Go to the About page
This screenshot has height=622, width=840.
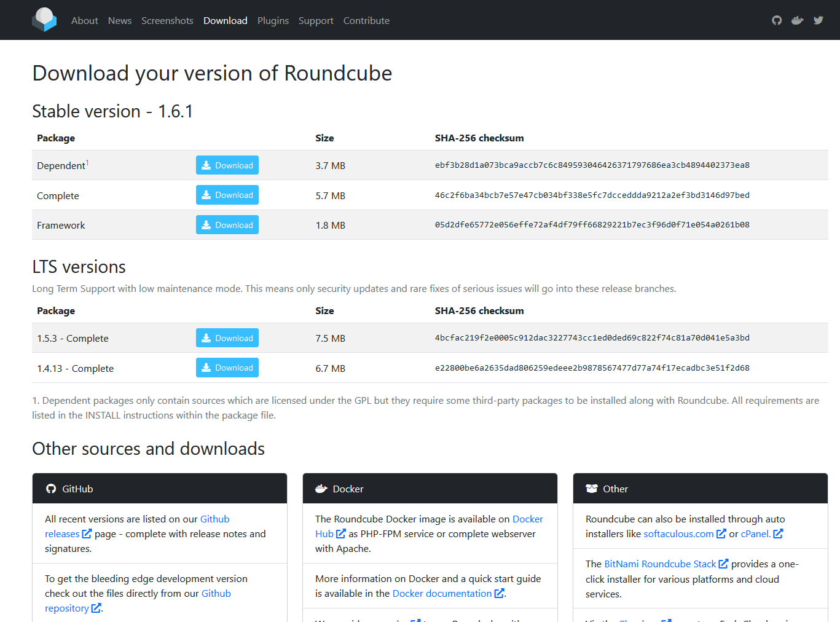coord(84,20)
